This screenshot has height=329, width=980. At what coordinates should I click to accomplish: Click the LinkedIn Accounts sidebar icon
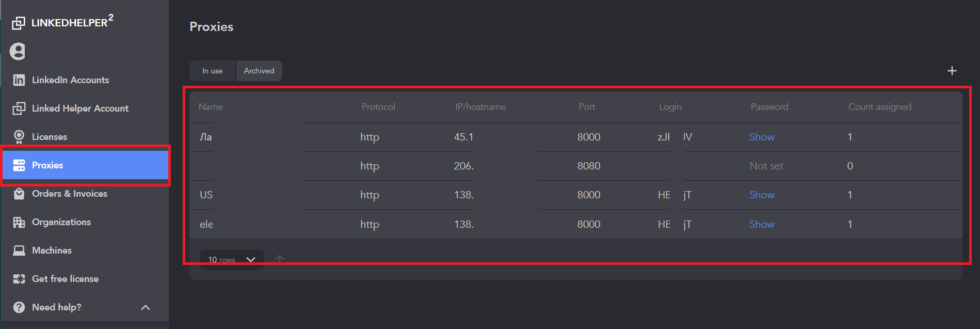coord(19,80)
